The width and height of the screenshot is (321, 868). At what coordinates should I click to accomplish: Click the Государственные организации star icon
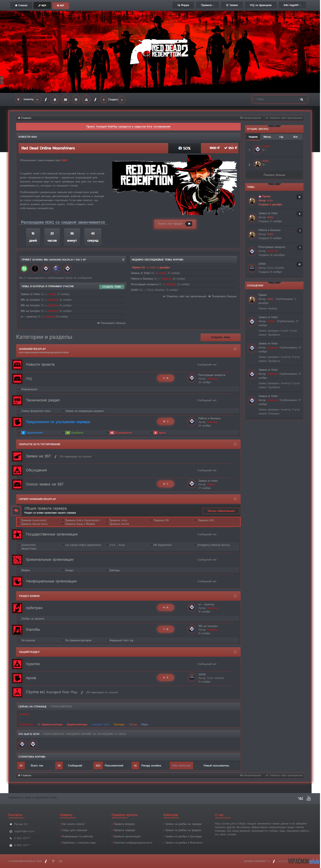pos(17,535)
